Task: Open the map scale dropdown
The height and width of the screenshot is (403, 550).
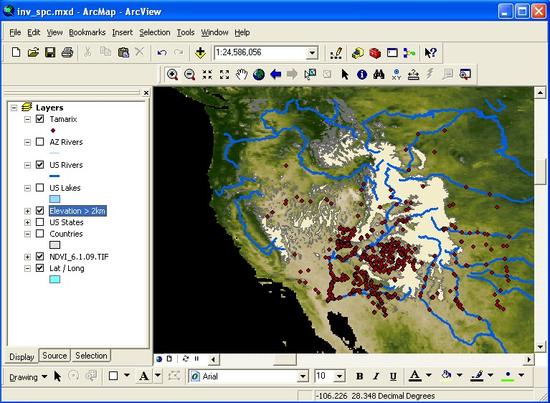Action: tap(312, 53)
